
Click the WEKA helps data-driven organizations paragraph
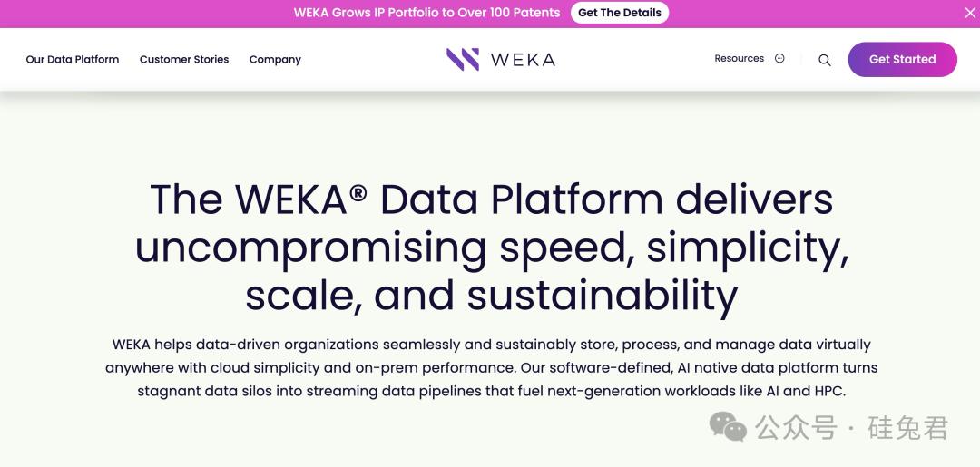[x=491, y=368]
